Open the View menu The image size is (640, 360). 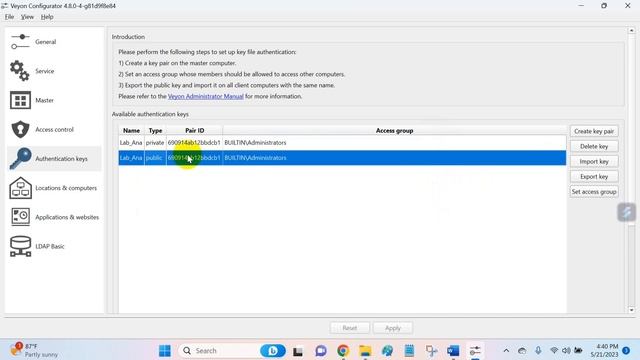[x=27, y=17]
